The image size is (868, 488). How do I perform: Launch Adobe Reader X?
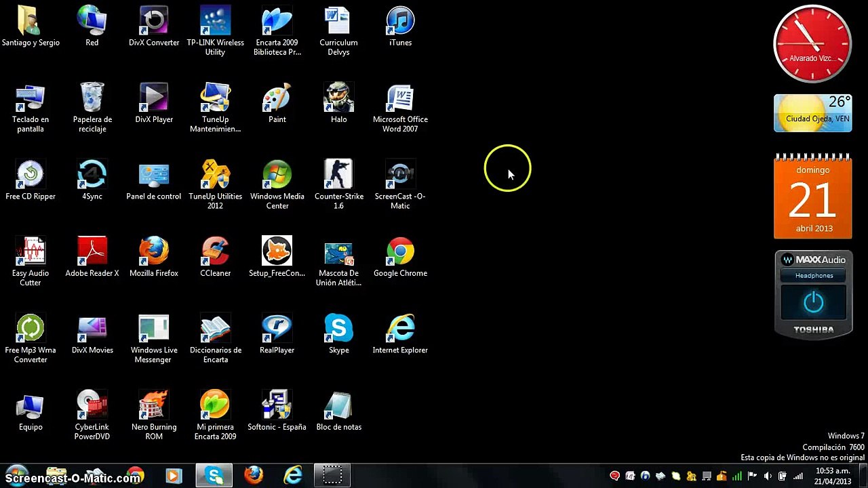click(x=92, y=258)
